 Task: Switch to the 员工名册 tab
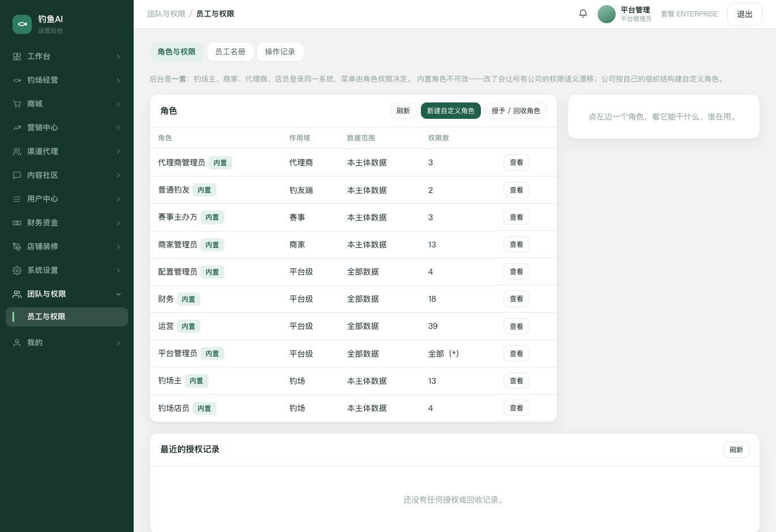click(231, 52)
